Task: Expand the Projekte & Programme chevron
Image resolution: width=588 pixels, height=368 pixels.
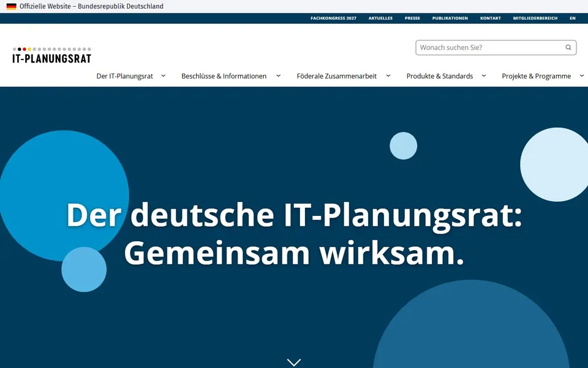Action: point(582,76)
